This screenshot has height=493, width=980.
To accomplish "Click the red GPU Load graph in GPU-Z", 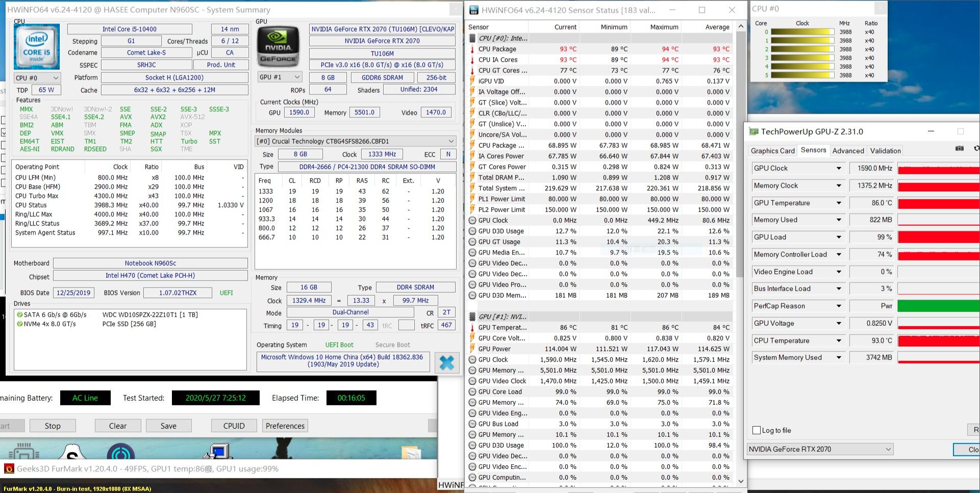I will pos(939,238).
